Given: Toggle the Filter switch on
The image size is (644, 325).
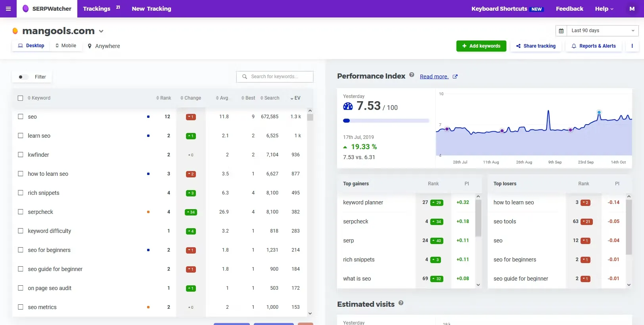Looking at the screenshot, I should 23,77.
